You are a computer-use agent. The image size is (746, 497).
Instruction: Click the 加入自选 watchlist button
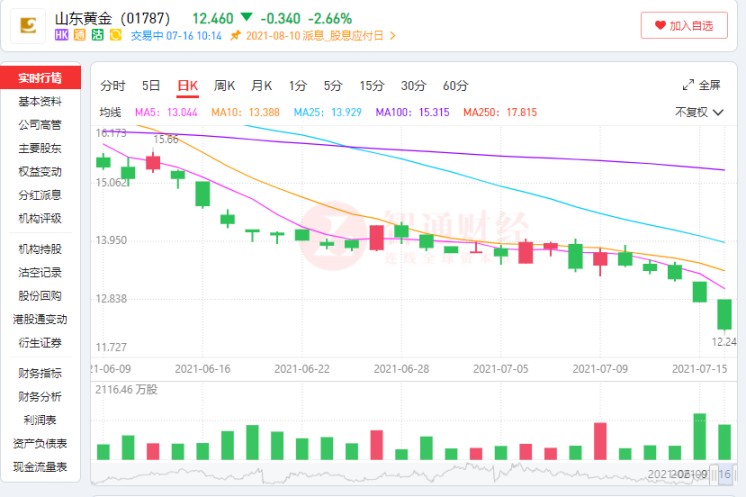684,26
